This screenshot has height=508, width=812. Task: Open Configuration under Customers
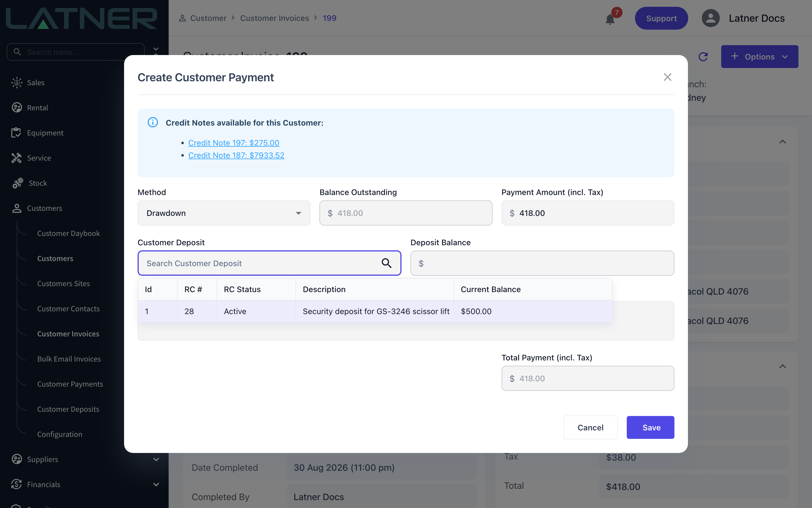[x=60, y=434]
